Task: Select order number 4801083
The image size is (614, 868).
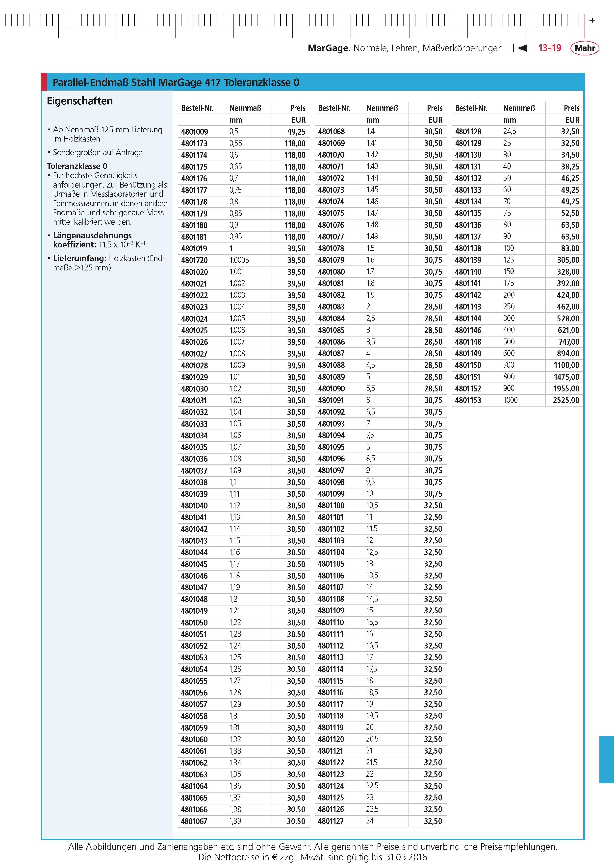Action: (332, 307)
